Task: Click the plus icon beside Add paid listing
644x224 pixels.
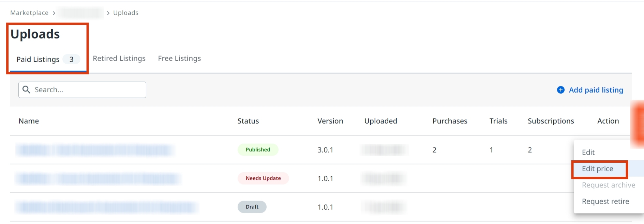Action: [x=560, y=90]
